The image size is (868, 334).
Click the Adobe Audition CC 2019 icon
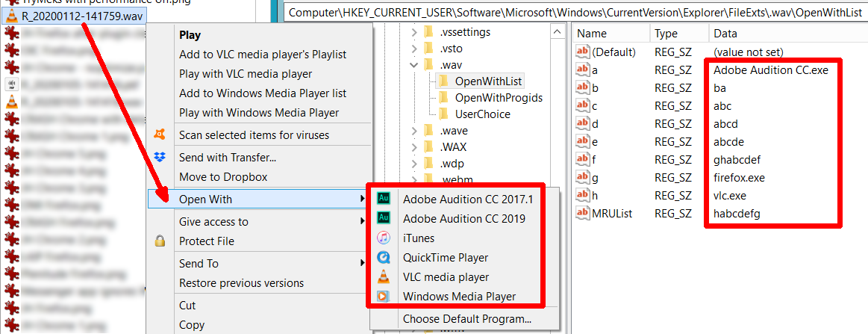click(383, 218)
